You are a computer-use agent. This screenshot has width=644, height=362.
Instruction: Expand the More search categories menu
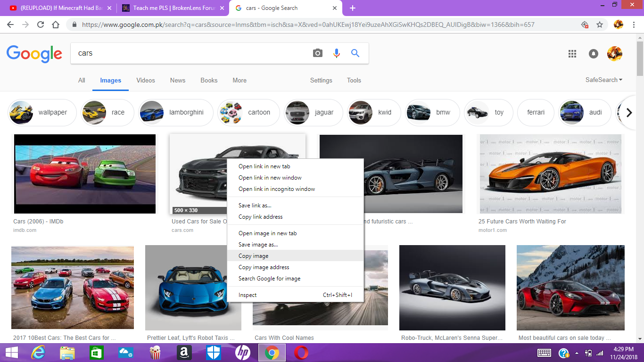[239, 80]
